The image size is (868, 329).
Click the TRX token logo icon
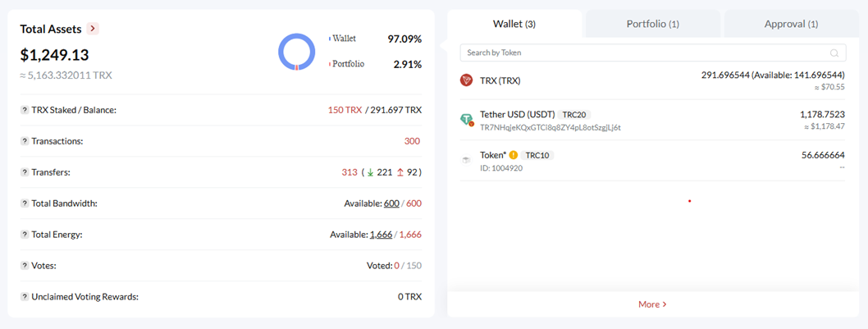(466, 80)
